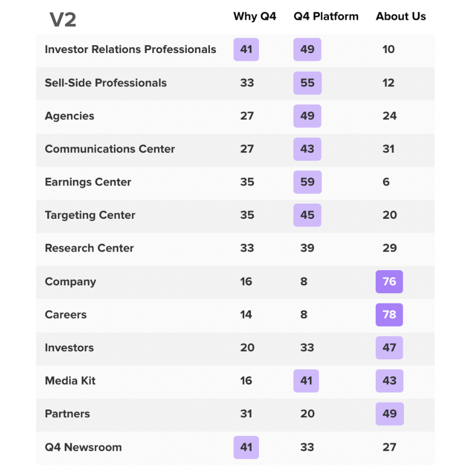Viewport: 466px width, 476px height.
Task: Select the Agencies row label
Action: (x=69, y=116)
